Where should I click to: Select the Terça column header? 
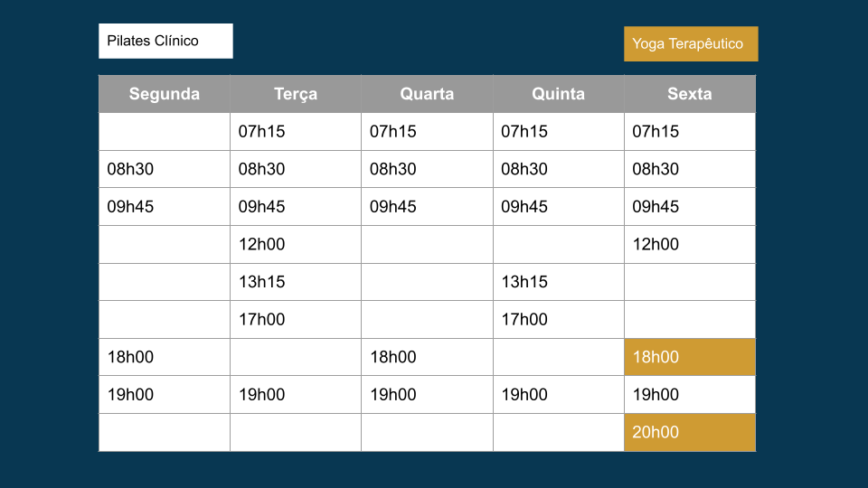[x=296, y=94]
